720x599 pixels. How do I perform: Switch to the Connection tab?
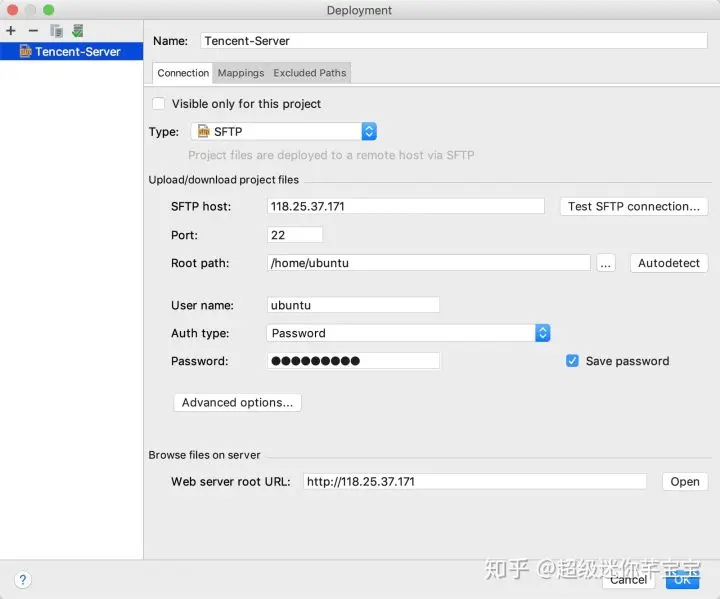pos(183,73)
